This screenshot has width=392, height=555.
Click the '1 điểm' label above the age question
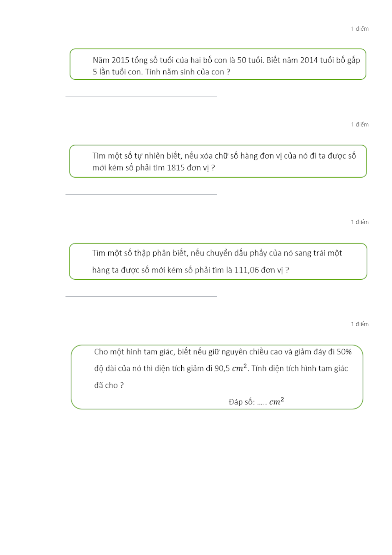(360, 29)
